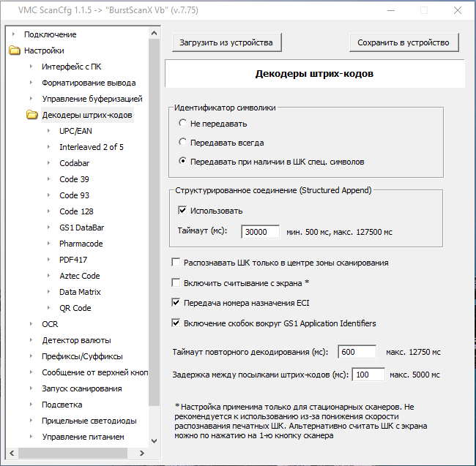The image size is (476, 466).
Task: Open the Подсветка settings section
Action: 62,405
